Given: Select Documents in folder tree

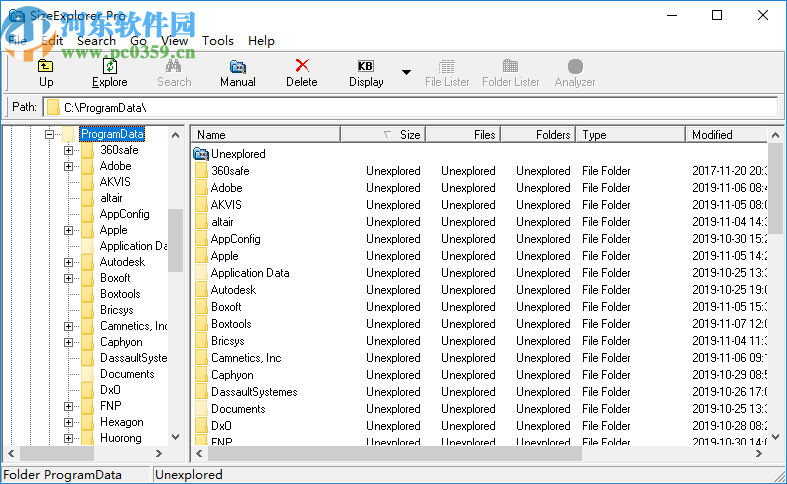Looking at the screenshot, I should pos(127,374).
